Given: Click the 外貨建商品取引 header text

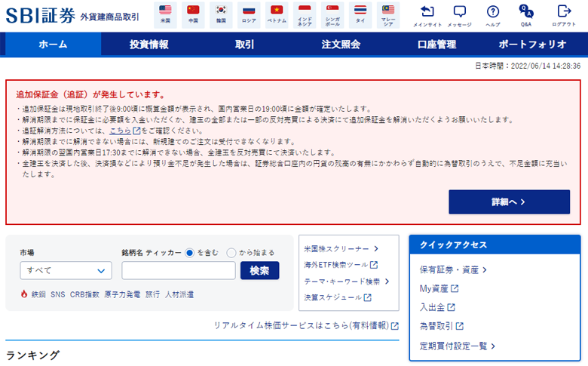Looking at the screenshot, I should (x=109, y=17).
